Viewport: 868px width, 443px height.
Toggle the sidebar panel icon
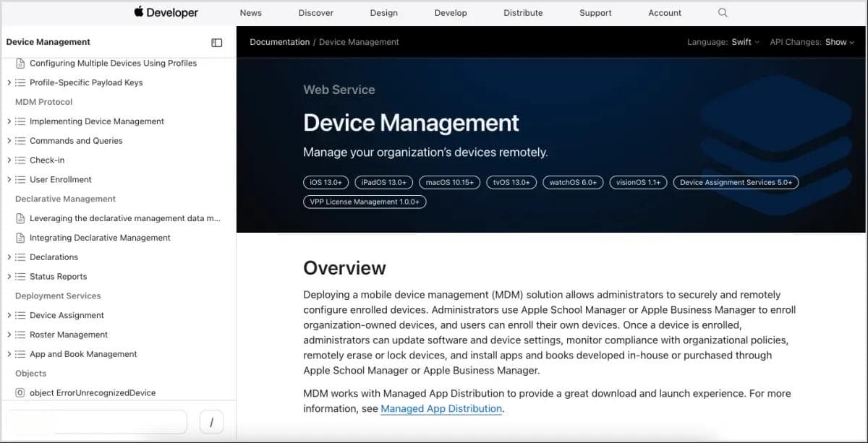coord(217,43)
